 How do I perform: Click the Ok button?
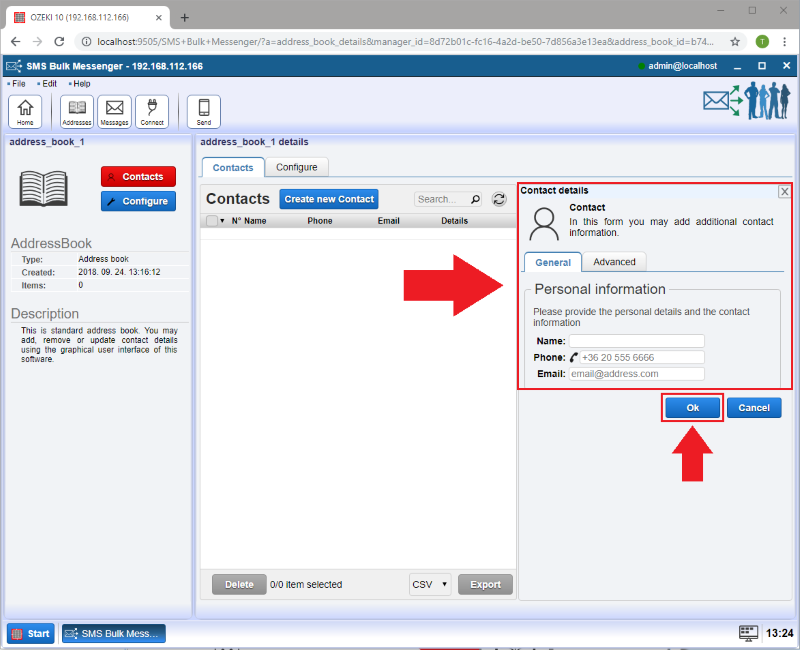point(693,408)
